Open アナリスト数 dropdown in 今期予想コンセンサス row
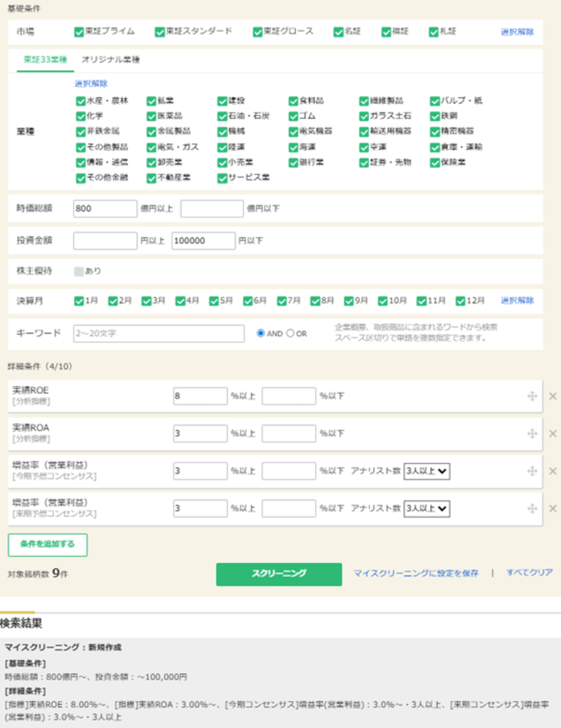The width and height of the screenshot is (561, 728). (427, 471)
